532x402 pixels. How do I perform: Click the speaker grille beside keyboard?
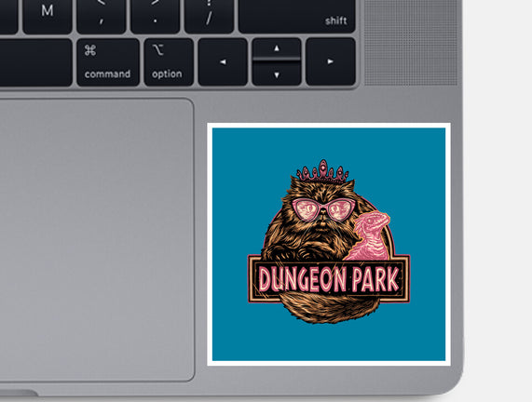click(411, 43)
